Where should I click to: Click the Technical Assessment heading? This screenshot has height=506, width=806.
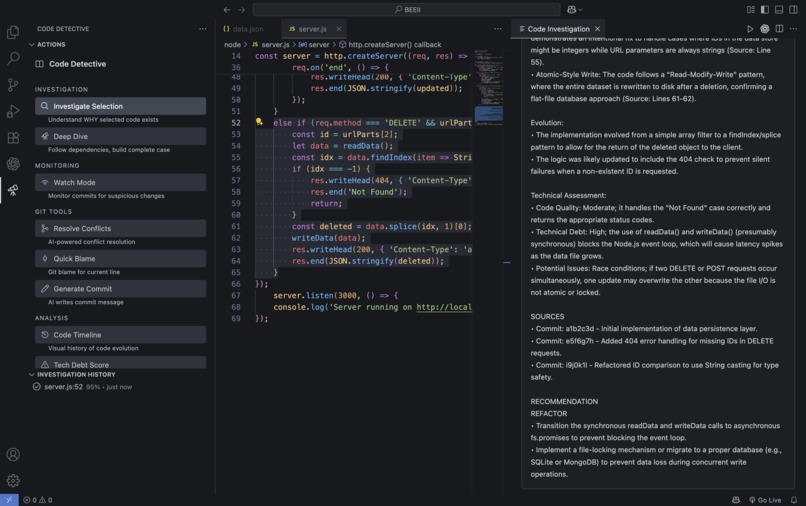[568, 195]
